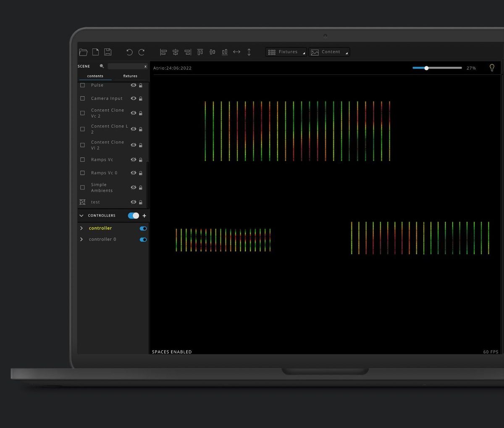Toggle lock on Pulse content
This screenshot has width=504, height=428.
pos(141,85)
